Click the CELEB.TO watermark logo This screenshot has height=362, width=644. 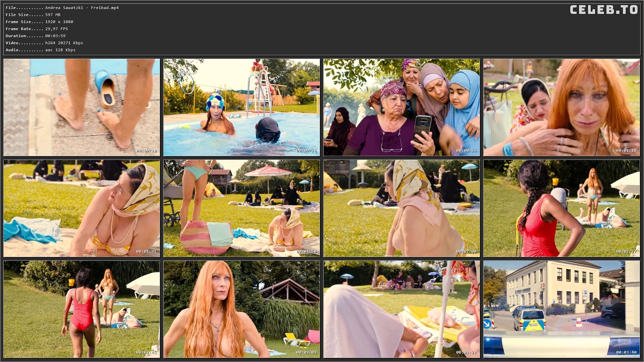603,10
